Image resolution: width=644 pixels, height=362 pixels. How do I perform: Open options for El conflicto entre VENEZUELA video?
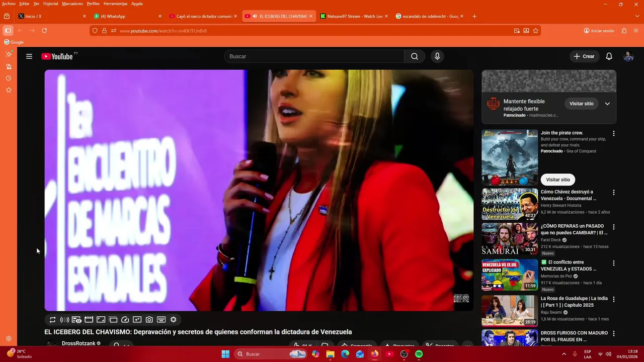[x=613, y=263]
